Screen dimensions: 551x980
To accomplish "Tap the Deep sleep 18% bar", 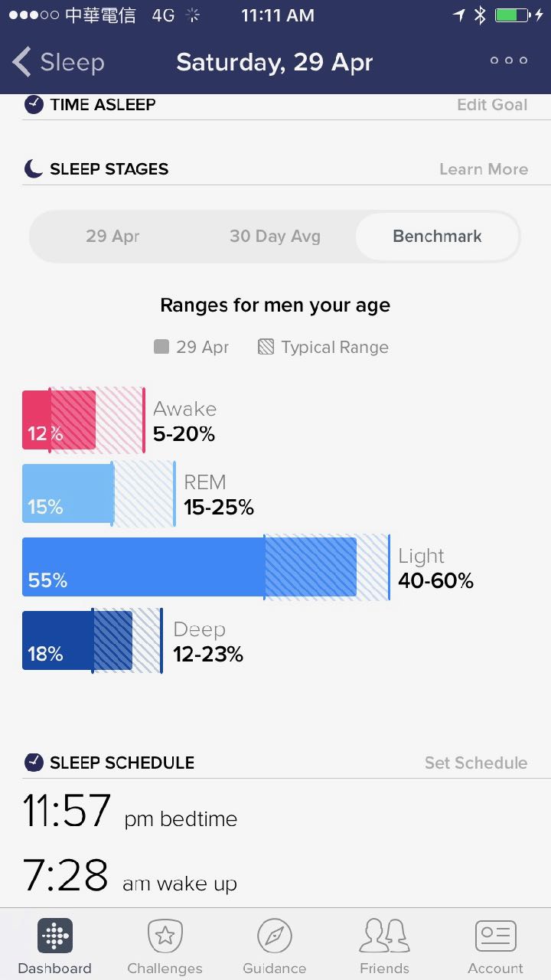I will click(77, 641).
